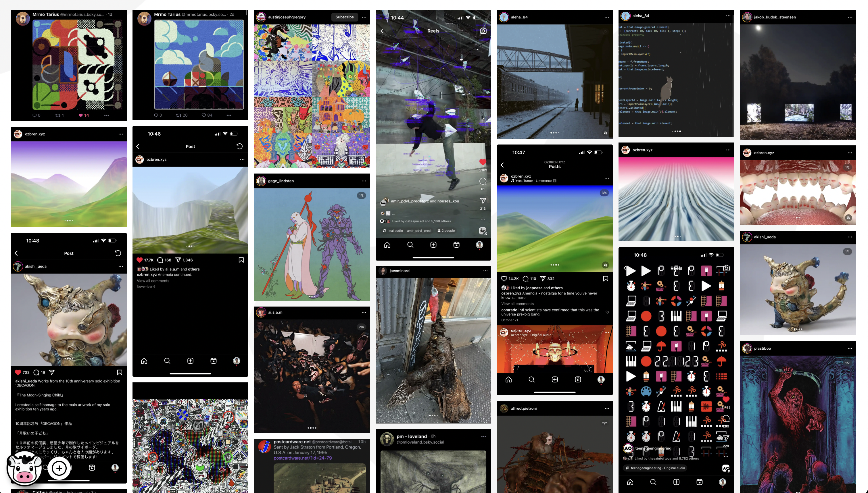Open more options on alfred.pietroni post
868x493 pixels.
pyautogui.click(x=607, y=408)
